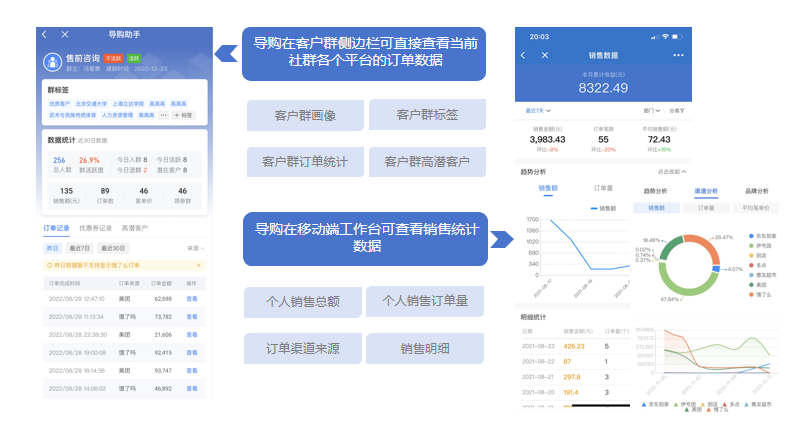The width and height of the screenshot is (810, 435).
Task: Switch to the 高潜客户 tab
Action: (x=134, y=228)
